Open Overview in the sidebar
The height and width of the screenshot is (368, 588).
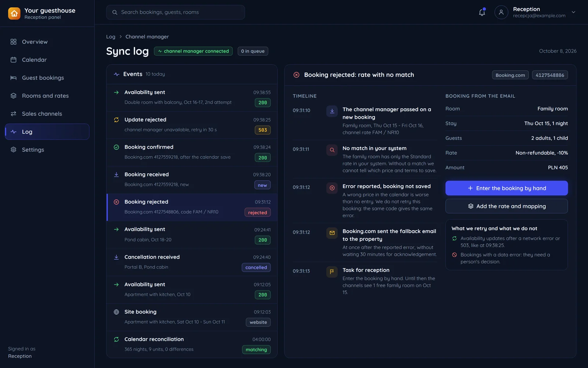pyautogui.click(x=47, y=42)
